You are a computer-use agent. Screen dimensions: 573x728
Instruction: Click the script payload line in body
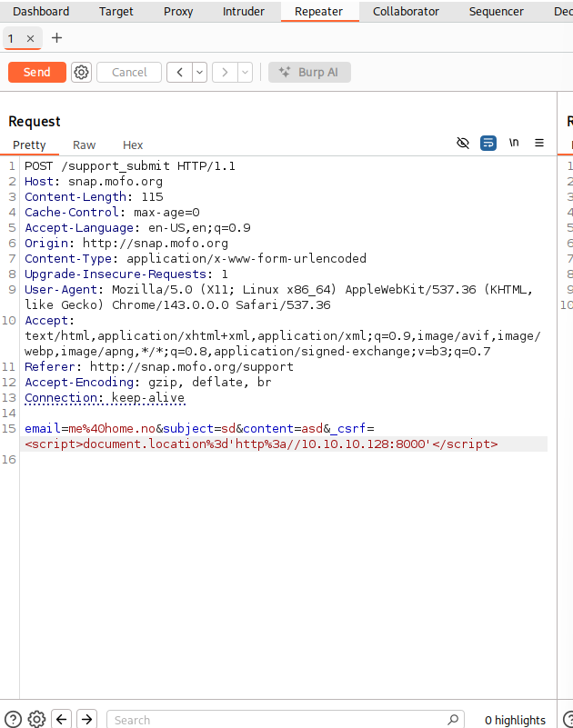261,444
